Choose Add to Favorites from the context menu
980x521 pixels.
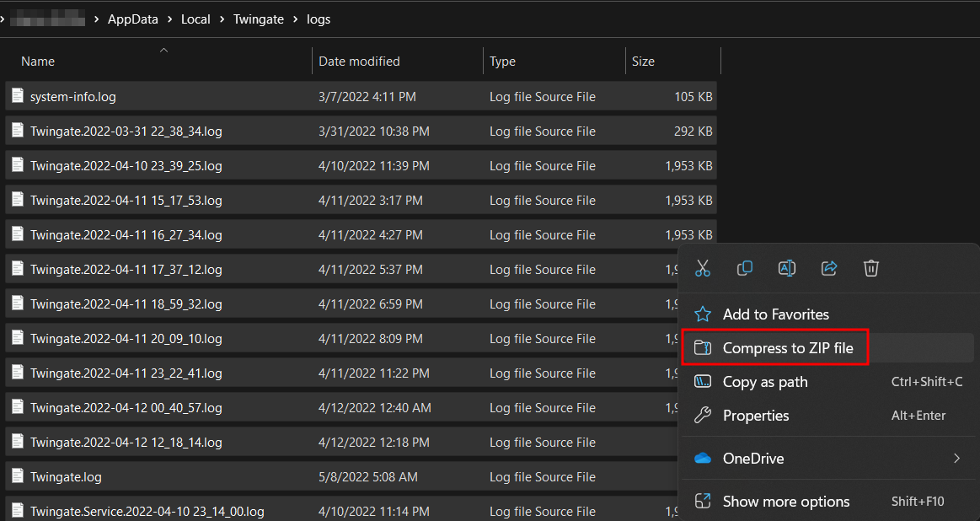[x=829, y=314]
